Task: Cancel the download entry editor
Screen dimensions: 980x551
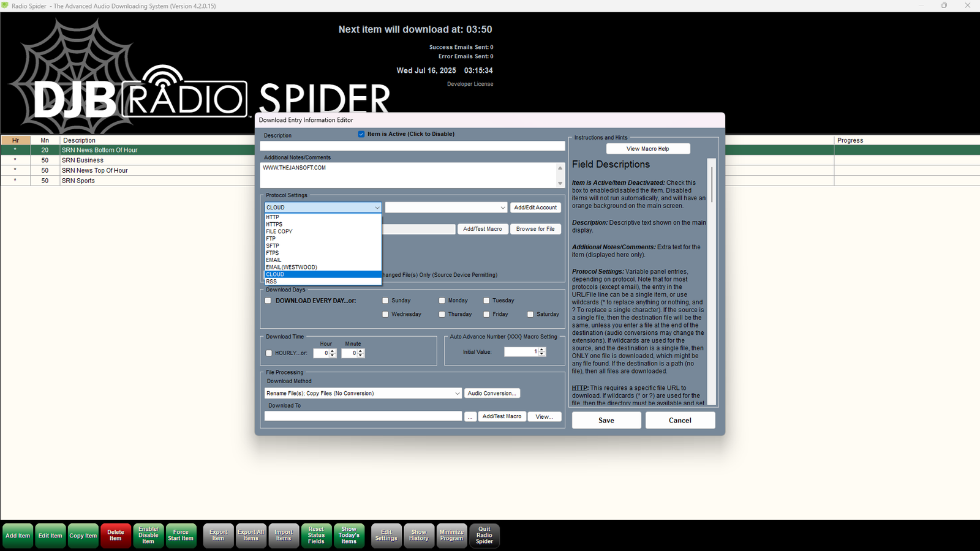Action: [x=680, y=420]
